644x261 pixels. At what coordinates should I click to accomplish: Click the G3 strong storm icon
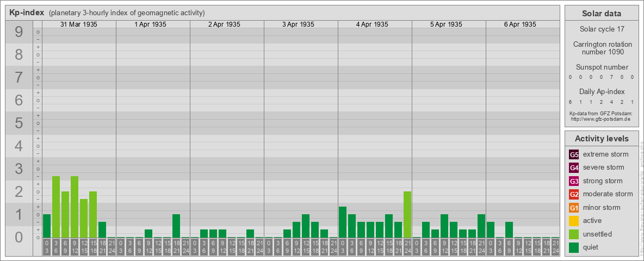[x=574, y=181]
